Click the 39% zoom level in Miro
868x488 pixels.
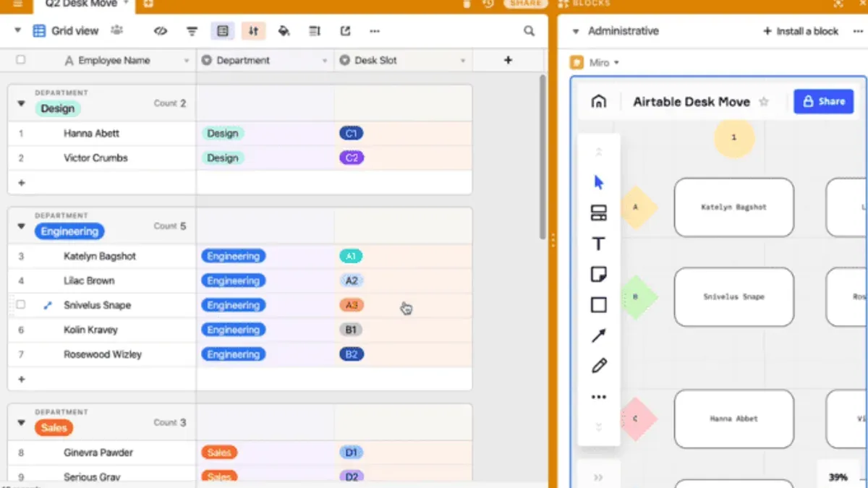838,477
